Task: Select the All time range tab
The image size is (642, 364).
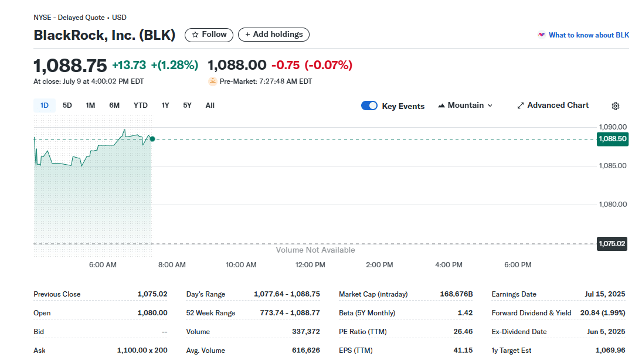Action: (x=210, y=106)
